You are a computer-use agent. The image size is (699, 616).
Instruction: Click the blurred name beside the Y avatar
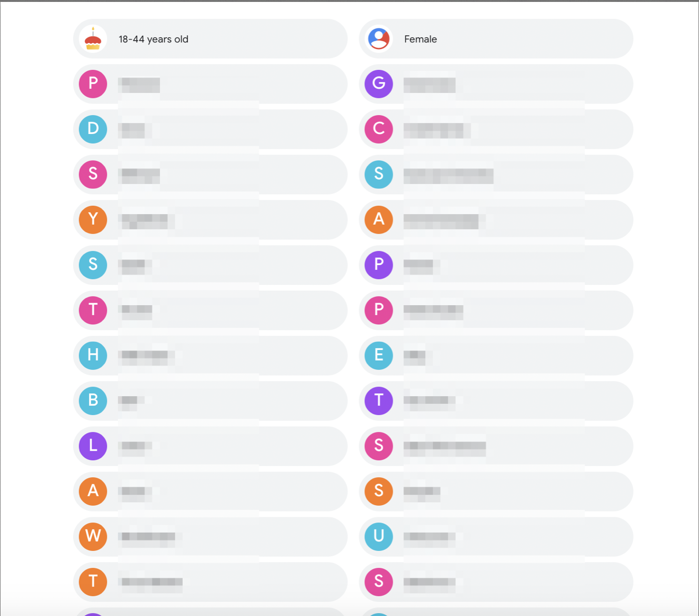tap(145, 220)
